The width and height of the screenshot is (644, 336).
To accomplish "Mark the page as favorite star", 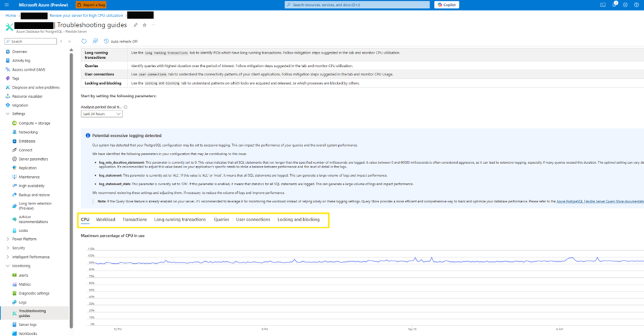I will coord(144,25).
